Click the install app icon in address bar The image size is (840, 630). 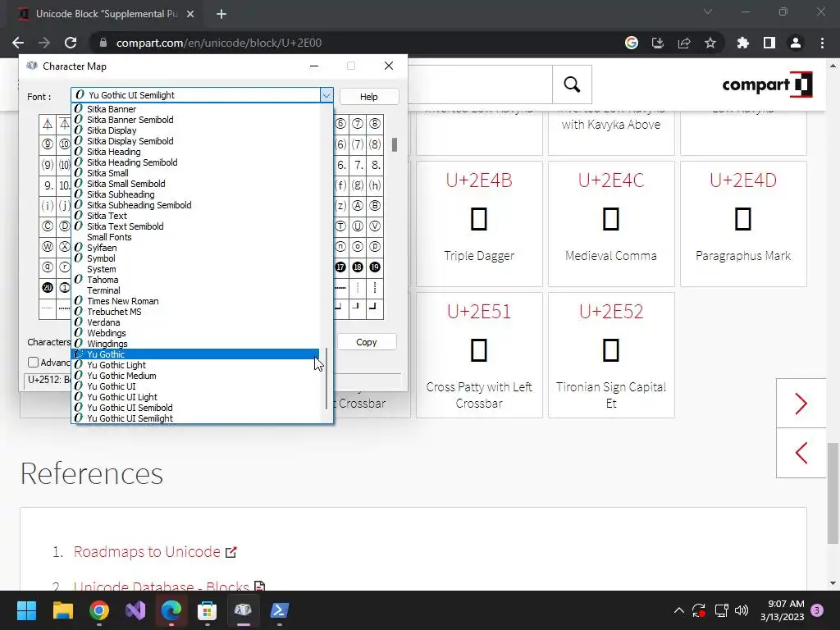pyautogui.click(x=658, y=43)
